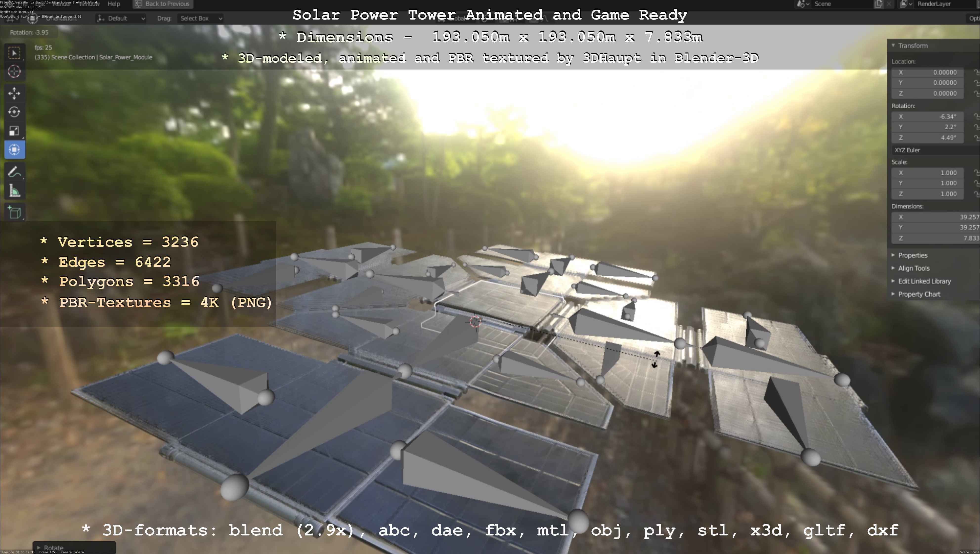Select the Move tool
Screen dimensions: 980x554
click(x=14, y=93)
